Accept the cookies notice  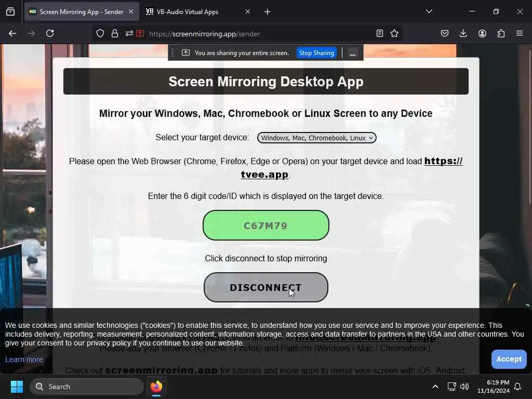click(x=509, y=359)
